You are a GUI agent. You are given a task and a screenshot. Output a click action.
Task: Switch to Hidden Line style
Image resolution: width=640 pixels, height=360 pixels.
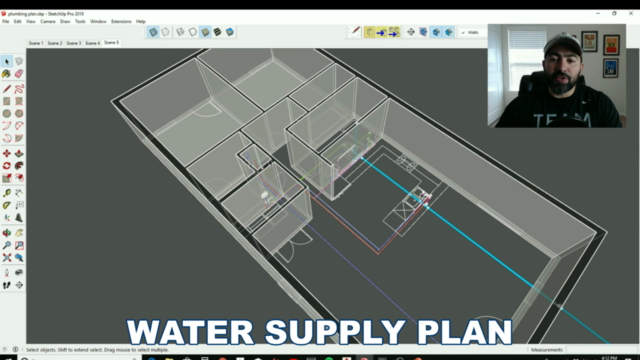click(193, 32)
